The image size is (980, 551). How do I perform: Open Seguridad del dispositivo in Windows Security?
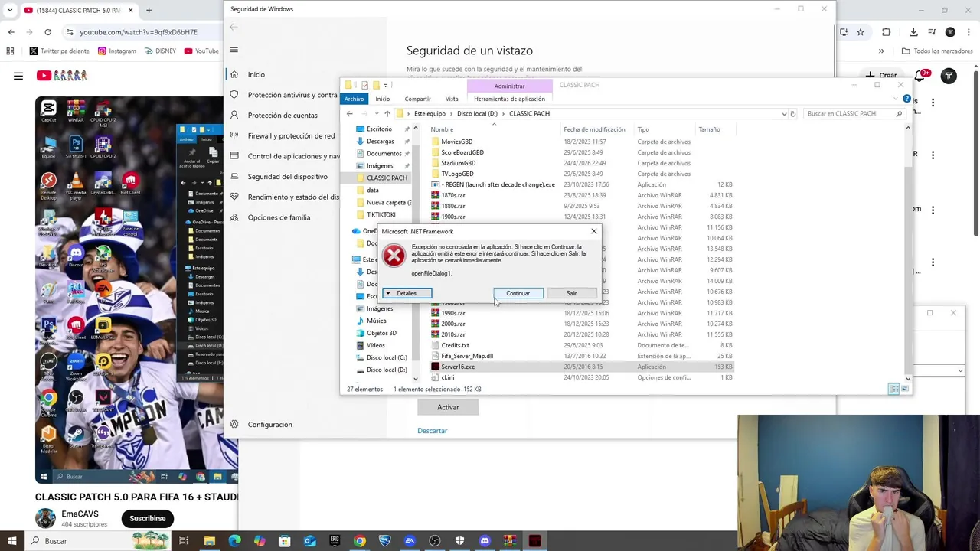point(287,177)
